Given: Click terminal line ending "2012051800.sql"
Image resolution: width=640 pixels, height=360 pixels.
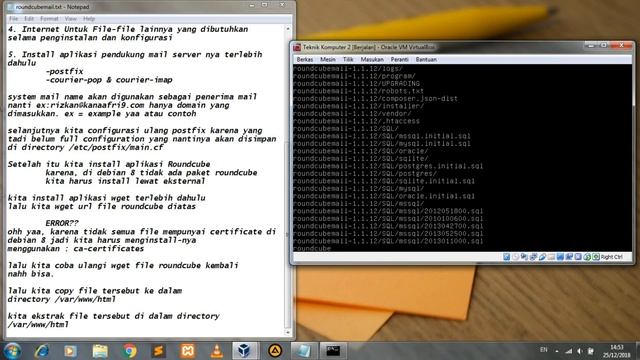Looking at the screenshot, I should click(388, 211).
